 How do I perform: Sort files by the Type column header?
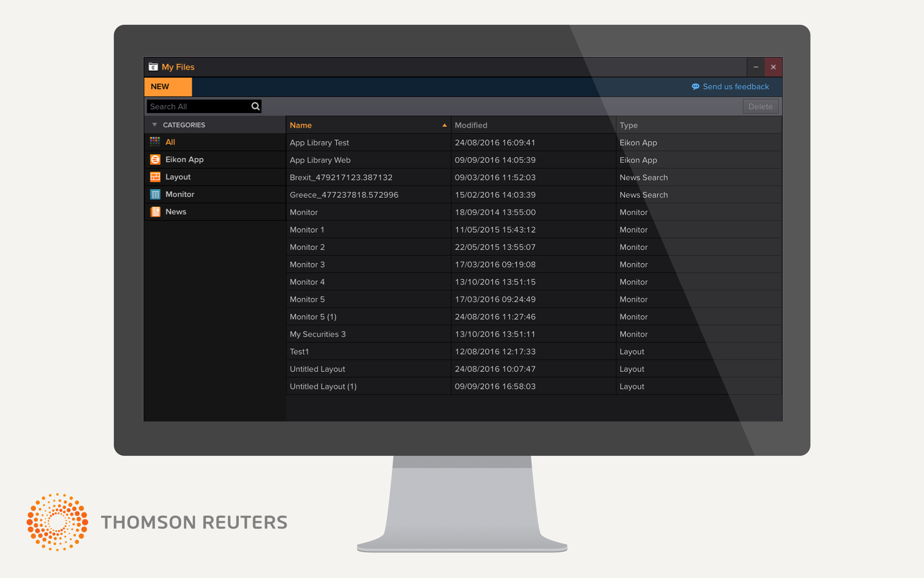click(x=628, y=125)
